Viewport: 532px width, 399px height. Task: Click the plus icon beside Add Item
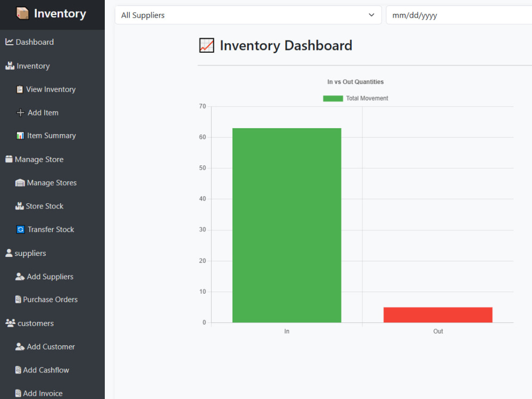pyautogui.click(x=20, y=113)
